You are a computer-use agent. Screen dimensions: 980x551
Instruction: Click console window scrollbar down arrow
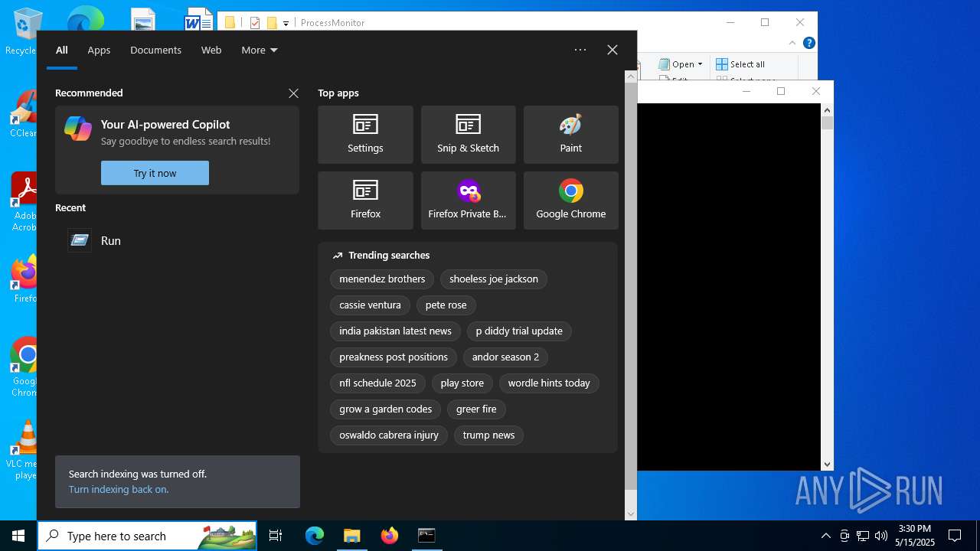click(x=827, y=464)
